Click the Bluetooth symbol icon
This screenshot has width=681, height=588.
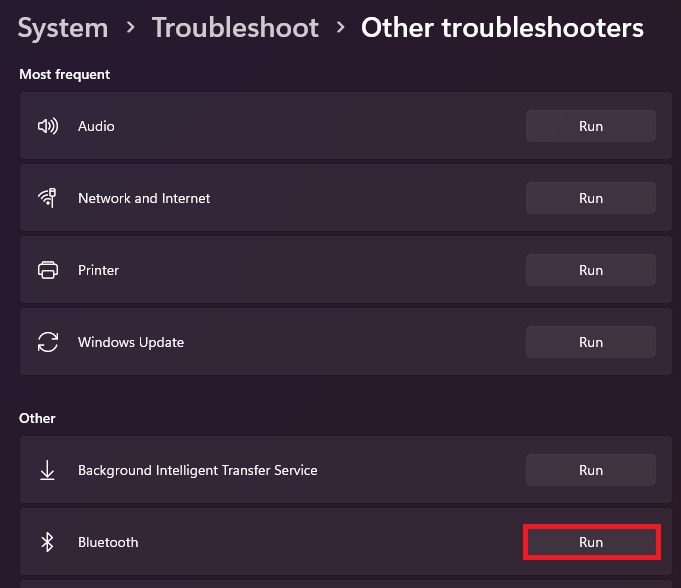click(47, 542)
